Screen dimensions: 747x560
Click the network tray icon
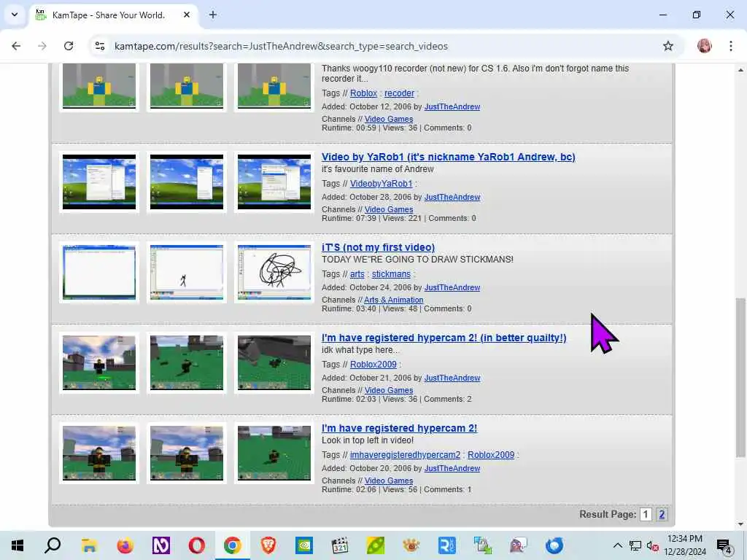pyautogui.click(x=635, y=545)
